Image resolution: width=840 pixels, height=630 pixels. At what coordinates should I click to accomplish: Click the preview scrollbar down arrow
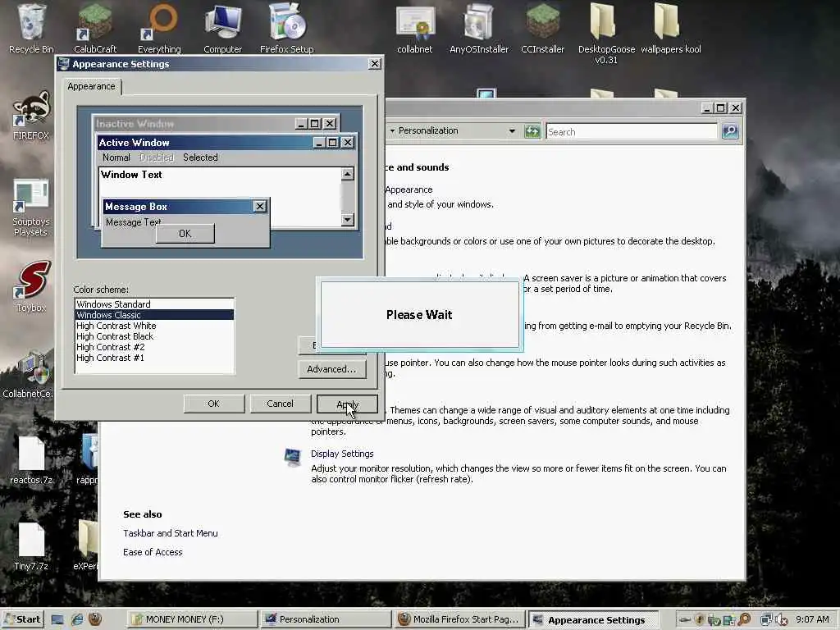(348, 220)
